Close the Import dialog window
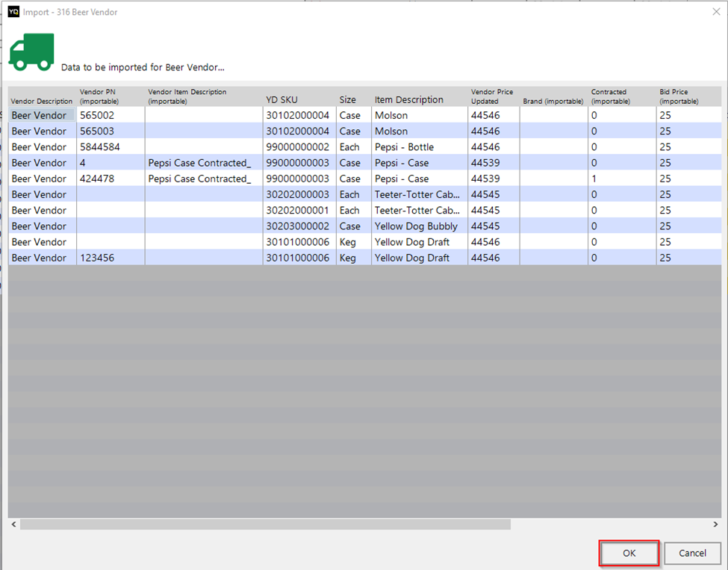The image size is (728, 570). (716, 12)
